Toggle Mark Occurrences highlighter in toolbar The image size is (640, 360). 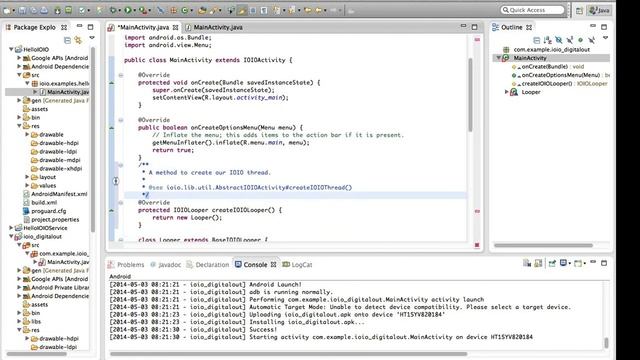pyautogui.click(x=242, y=10)
